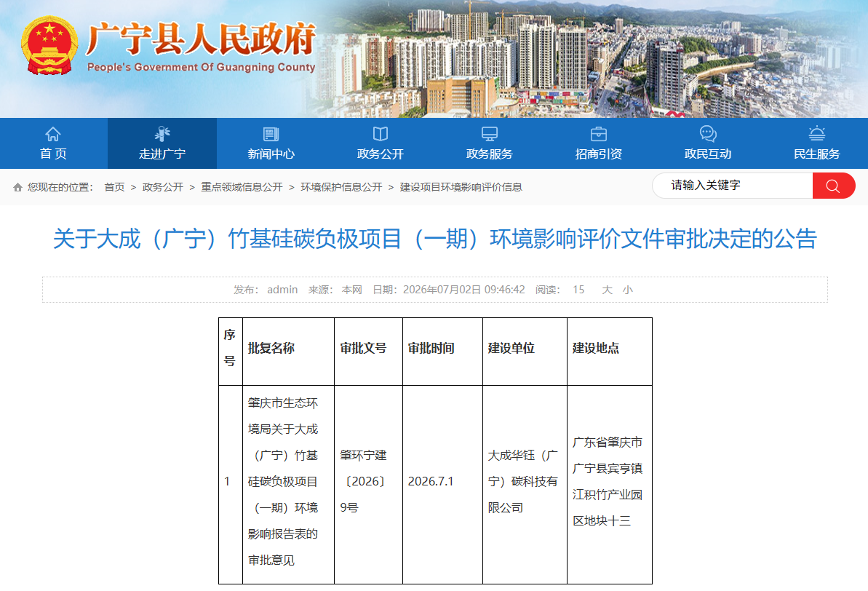The height and width of the screenshot is (591, 868).
Task: Click the date 2026年07月02日 09:46:42
Action: point(464,290)
